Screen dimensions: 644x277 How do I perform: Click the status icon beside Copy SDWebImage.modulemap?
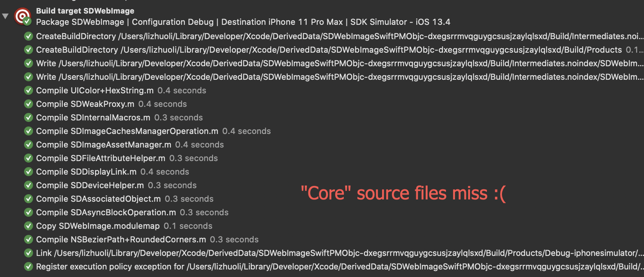(29, 226)
